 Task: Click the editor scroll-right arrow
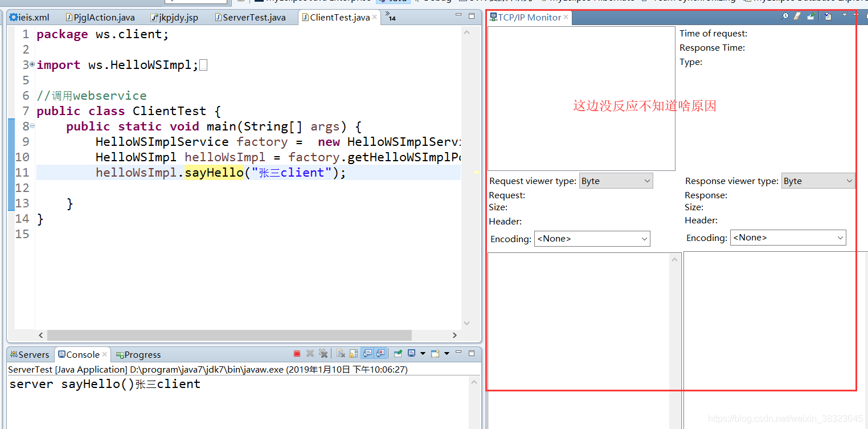pyautogui.click(x=454, y=335)
